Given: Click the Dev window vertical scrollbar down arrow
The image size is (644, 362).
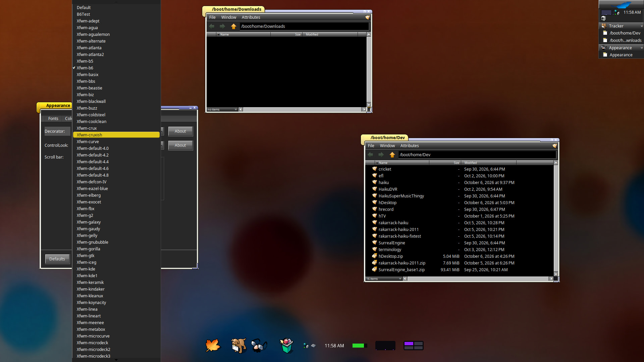Looking at the screenshot, I should pos(556,274).
